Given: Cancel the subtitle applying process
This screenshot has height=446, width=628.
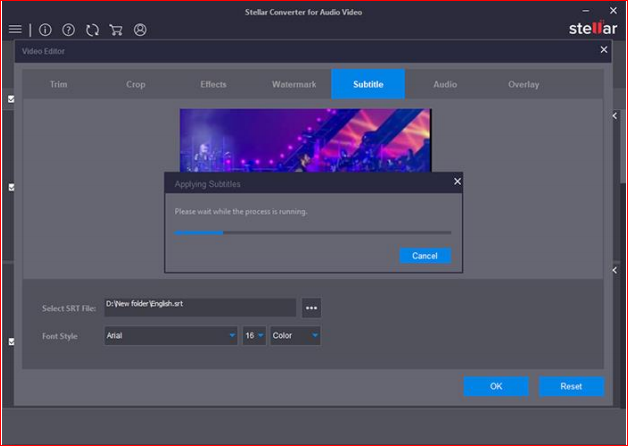Looking at the screenshot, I should 425,255.
